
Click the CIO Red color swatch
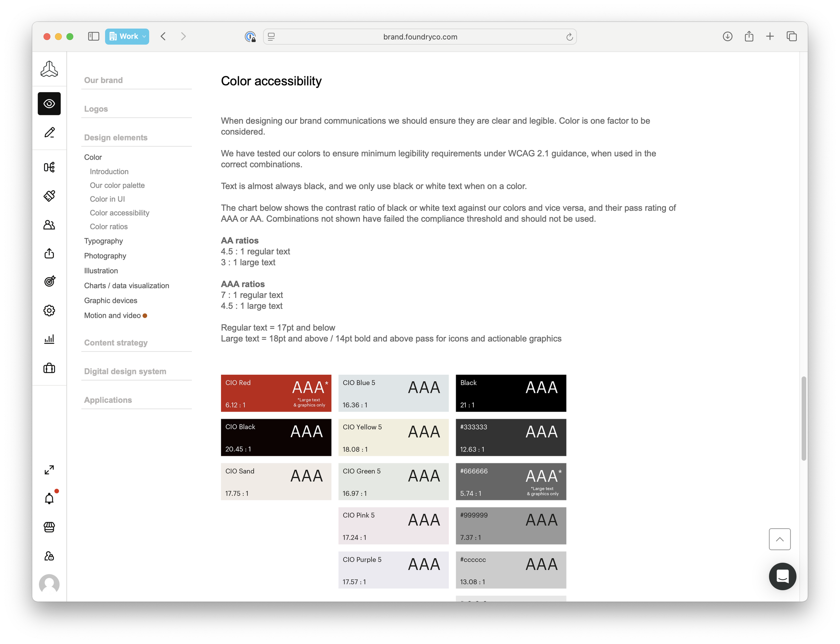(x=276, y=393)
